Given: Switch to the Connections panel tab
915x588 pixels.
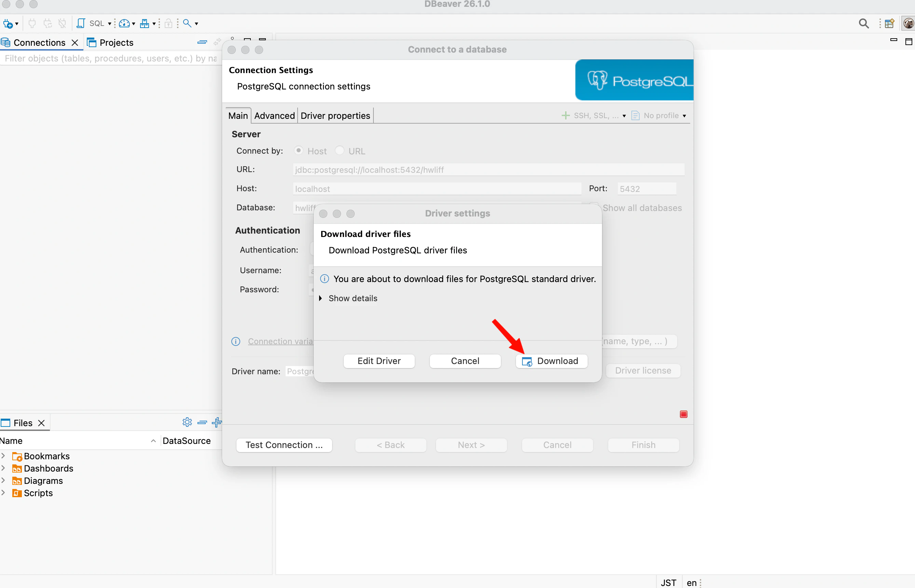Looking at the screenshot, I should 39,42.
